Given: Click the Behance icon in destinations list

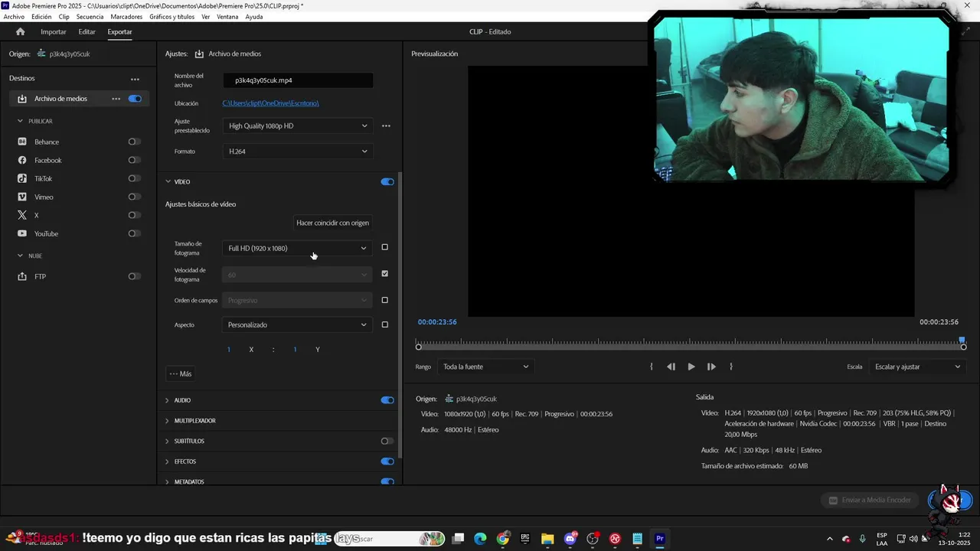Looking at the screenshot, I should click(22, 142).
